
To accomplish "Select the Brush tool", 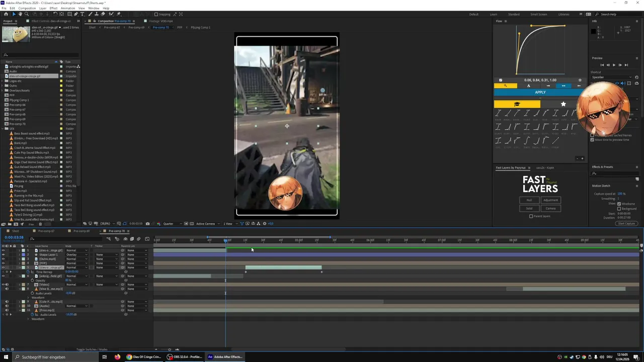I will coord(90,14).
